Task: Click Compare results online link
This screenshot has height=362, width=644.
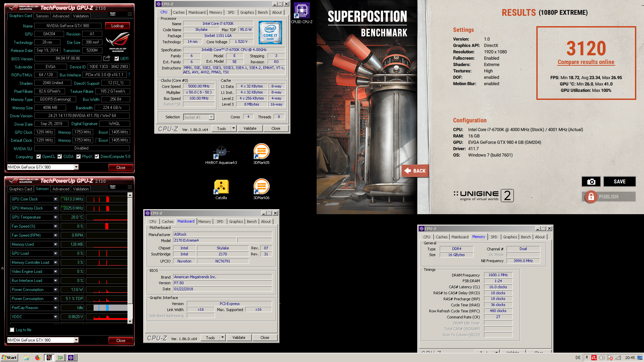Action: coord(586,62)
